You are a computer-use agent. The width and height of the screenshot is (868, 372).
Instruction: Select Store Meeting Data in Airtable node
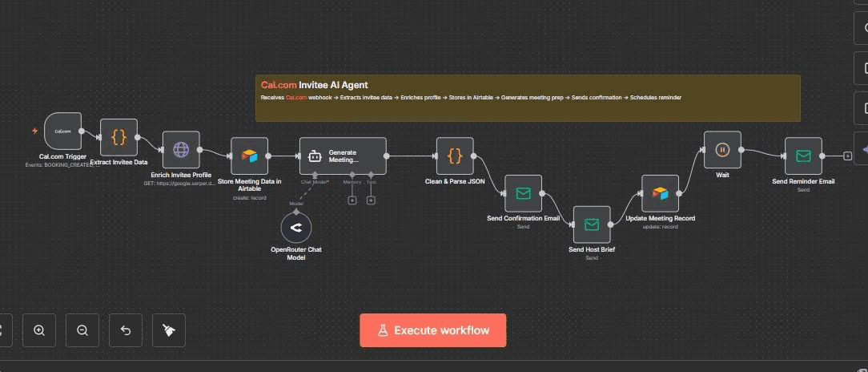point(249,156)
